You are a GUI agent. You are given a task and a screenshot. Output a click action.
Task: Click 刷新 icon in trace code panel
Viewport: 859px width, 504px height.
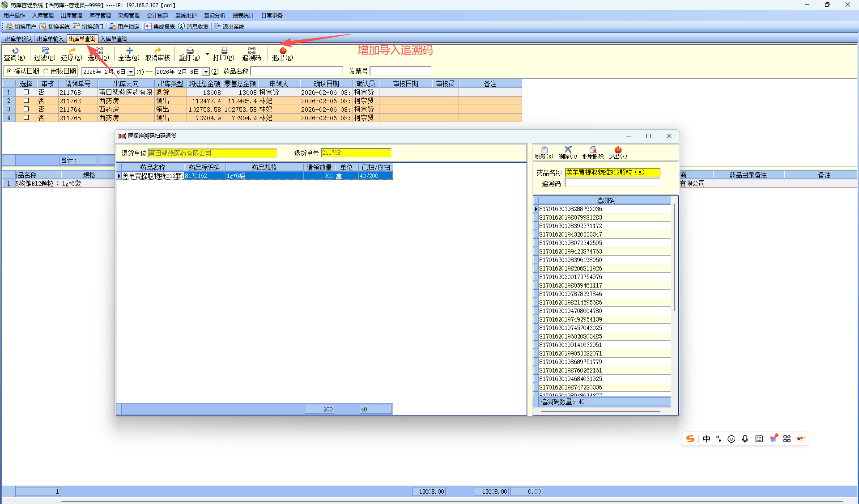[544, 152]
